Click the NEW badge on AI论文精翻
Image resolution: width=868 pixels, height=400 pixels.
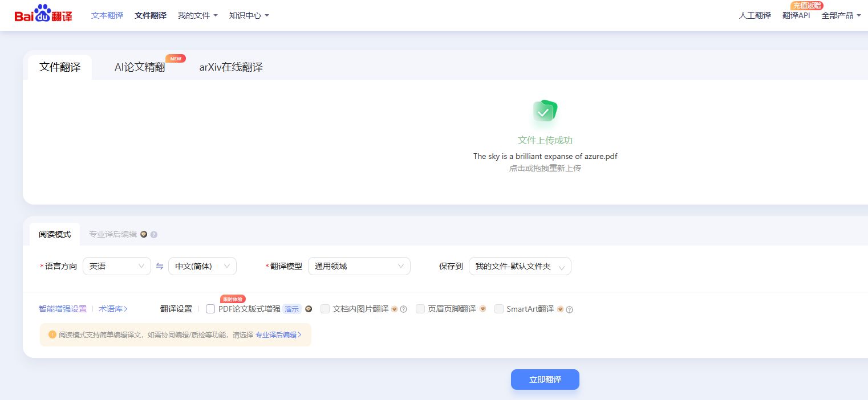coord(176,59)
